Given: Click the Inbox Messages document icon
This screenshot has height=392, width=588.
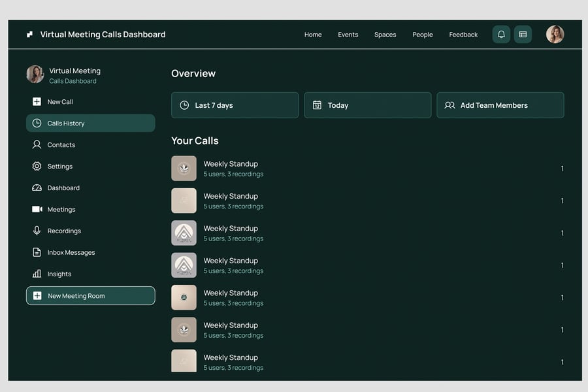Looking at the screenshot, I should click(37, 252).
